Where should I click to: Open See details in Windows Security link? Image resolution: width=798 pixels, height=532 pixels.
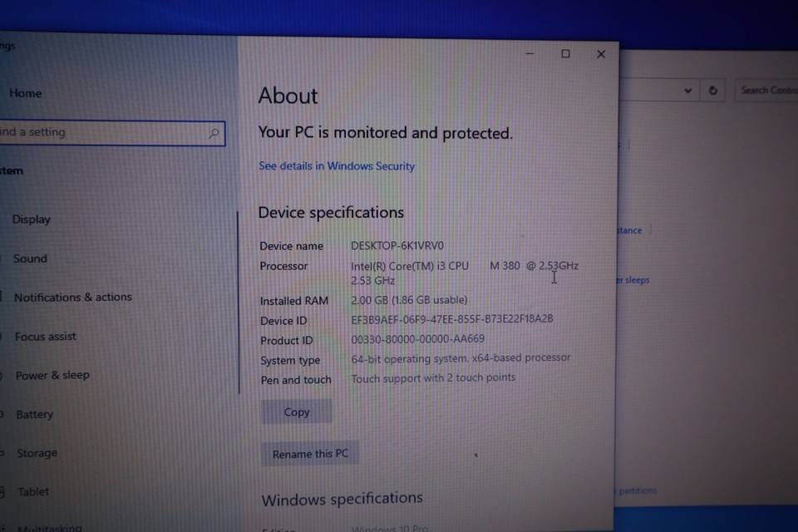click(x=337, y=166)
